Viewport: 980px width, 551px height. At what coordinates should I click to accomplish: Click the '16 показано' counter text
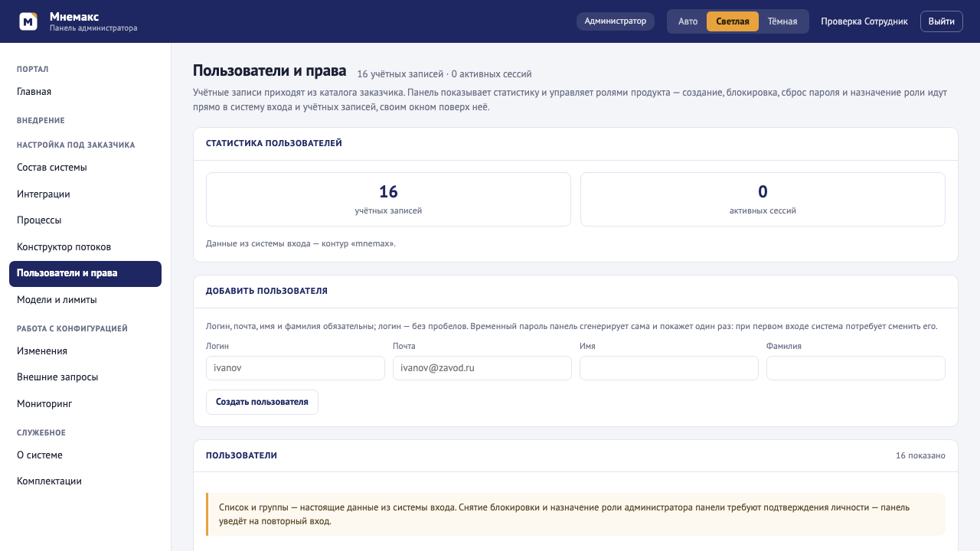(920, 456)
